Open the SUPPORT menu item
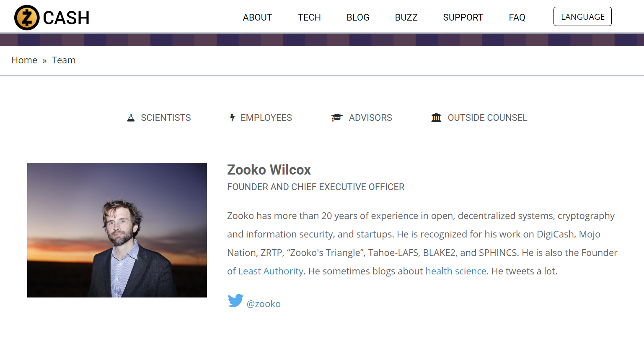644x347 pixels. [x=463, y=17]
